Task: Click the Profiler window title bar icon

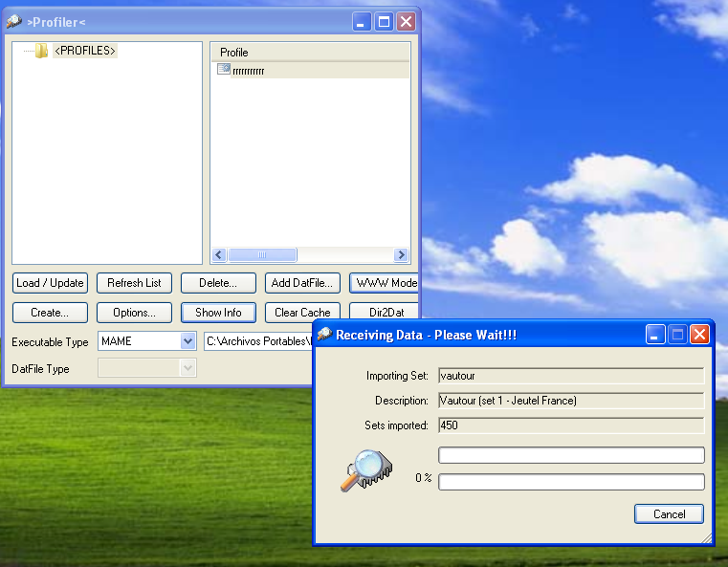Action: 14,21
